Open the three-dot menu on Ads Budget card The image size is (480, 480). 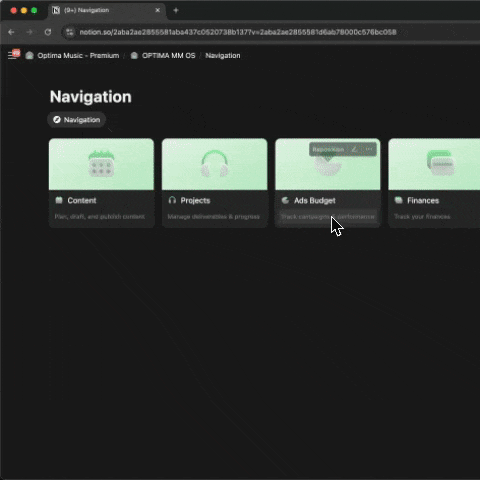[369, 149]
